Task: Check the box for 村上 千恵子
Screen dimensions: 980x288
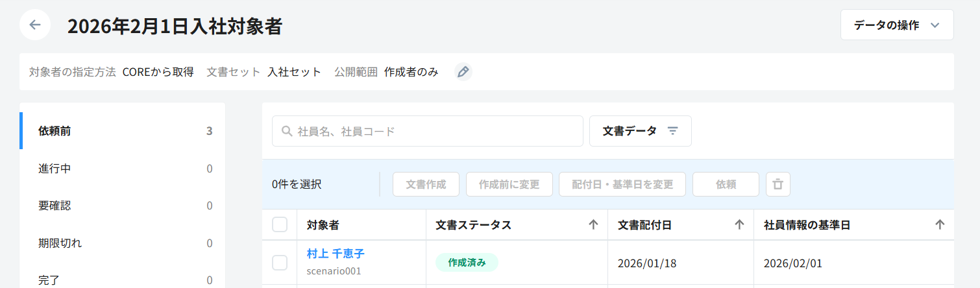Action: coord(280,263)
